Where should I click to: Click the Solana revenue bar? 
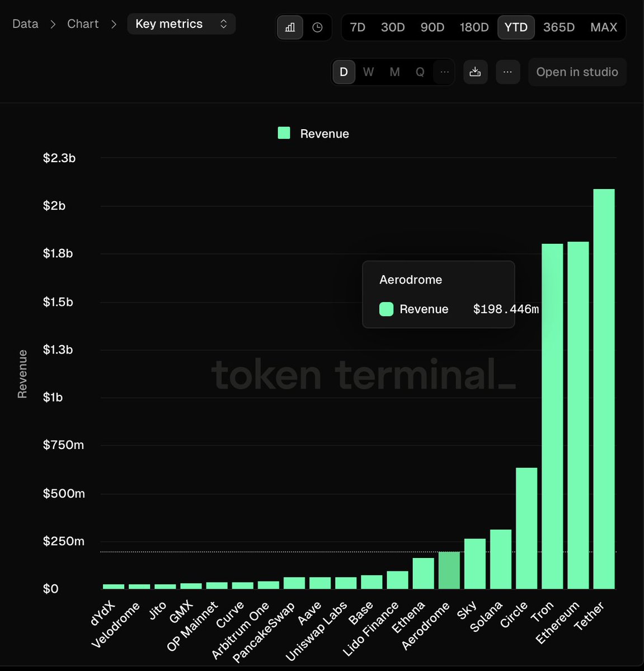coord(501,559)
